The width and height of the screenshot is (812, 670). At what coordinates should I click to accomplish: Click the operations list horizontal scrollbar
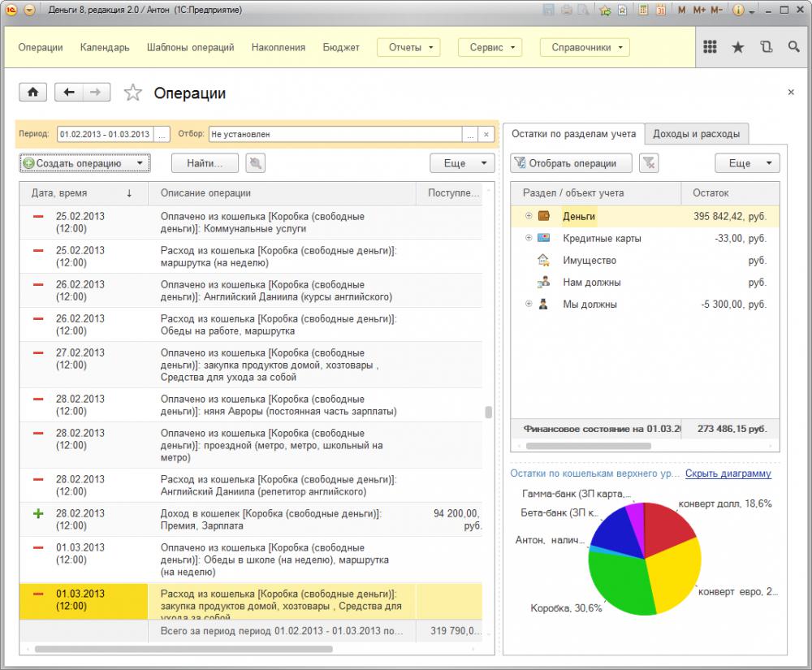click(x=184, y=649)
